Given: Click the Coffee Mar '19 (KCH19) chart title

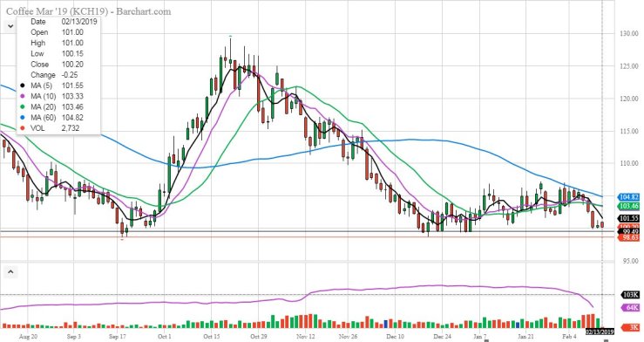Looking at the screenshot, I should 88,11.
